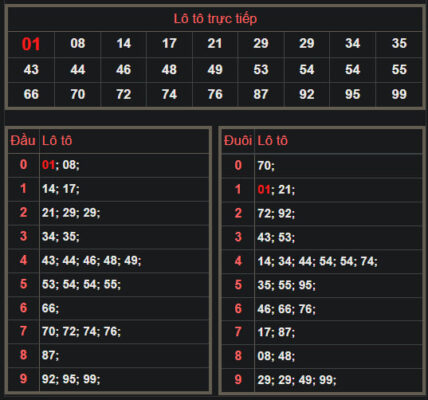Select number 66 in the grid
Image resolution: width=428 pixels, height=400 pixels.
(31, 95)
